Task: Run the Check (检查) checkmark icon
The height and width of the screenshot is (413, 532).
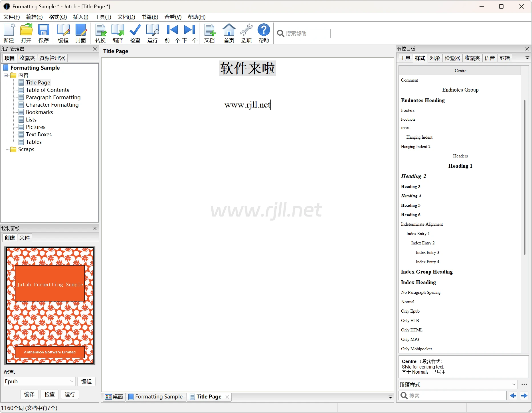Action: pyautogui.click(x=135, y=33)
